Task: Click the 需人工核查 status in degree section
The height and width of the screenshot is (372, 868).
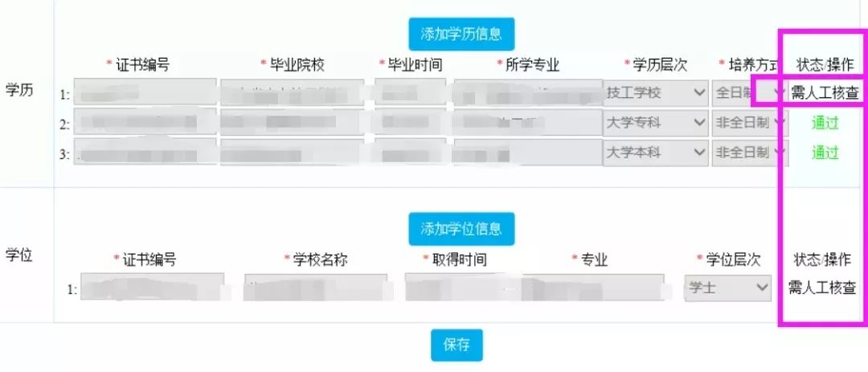Action: click(x=822, y=288)
